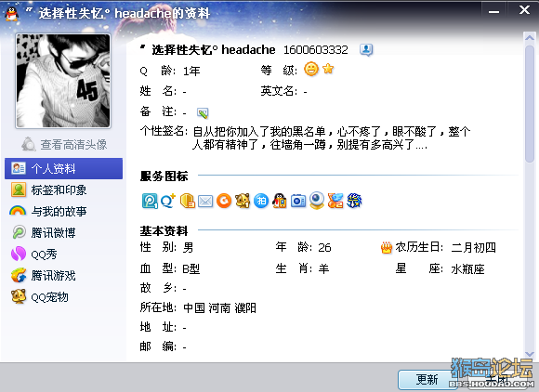Open the mobile QQ penguin service icon
539x392 pixels.
point(280,201)
